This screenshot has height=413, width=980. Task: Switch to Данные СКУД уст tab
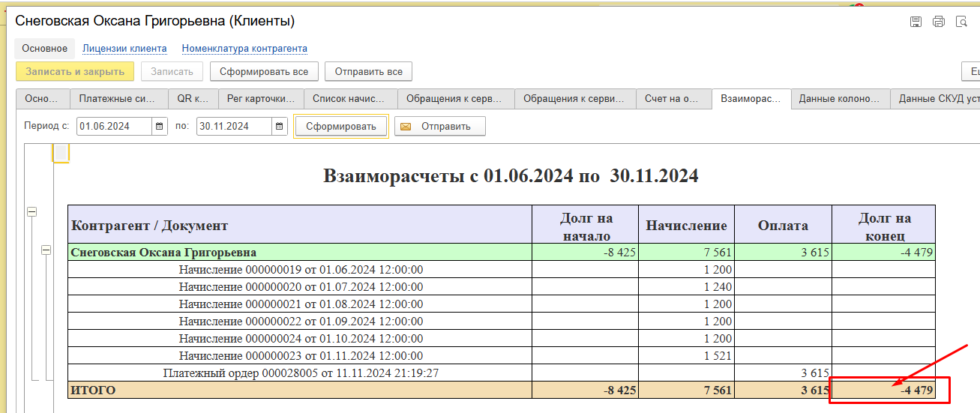click(x=935, y=99)
